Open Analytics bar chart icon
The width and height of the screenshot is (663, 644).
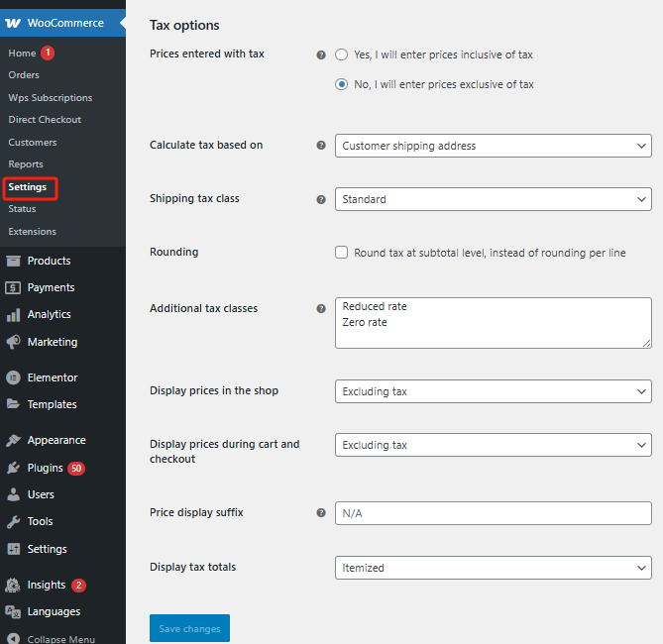[13, 314]
